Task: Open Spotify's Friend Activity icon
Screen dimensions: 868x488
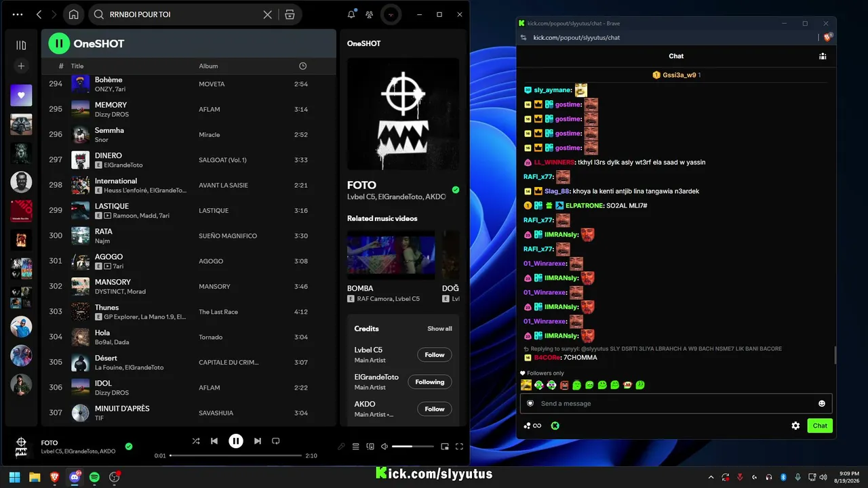Action: tap(369, 14)
